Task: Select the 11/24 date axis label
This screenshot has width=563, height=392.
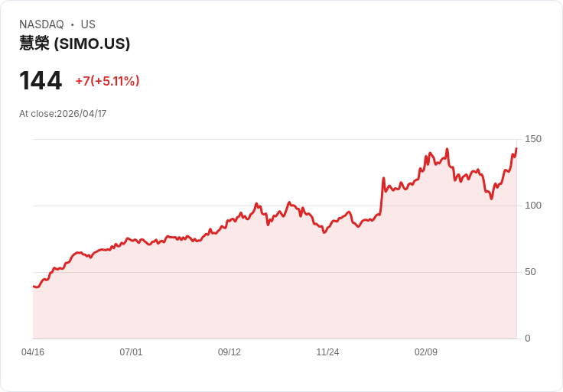Action: coord(327,352)
